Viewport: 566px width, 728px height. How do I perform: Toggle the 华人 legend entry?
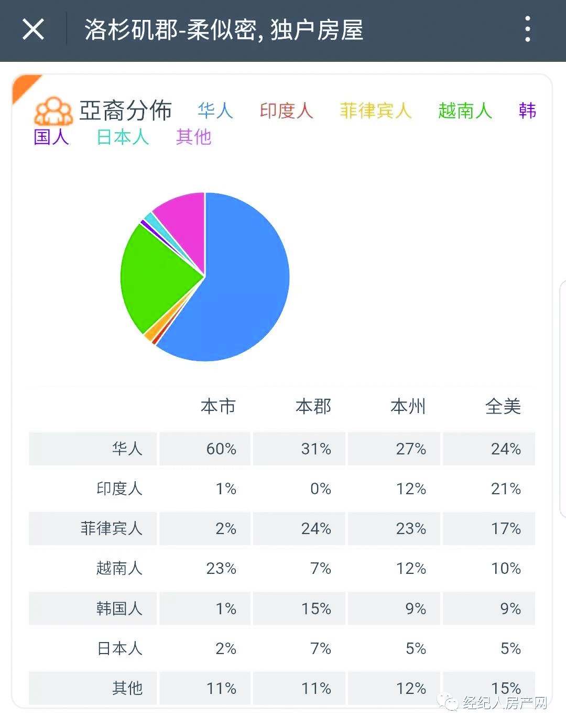click(x=215, y=111)
